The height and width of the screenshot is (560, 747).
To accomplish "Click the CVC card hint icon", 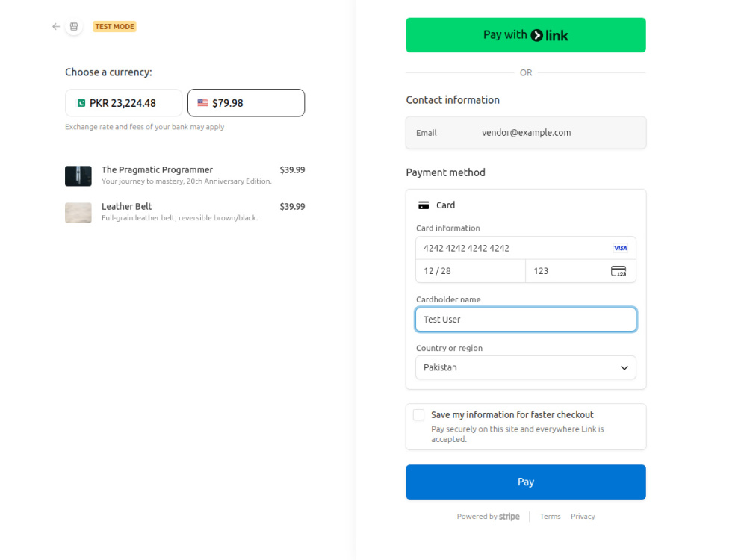I will [619, 271].
